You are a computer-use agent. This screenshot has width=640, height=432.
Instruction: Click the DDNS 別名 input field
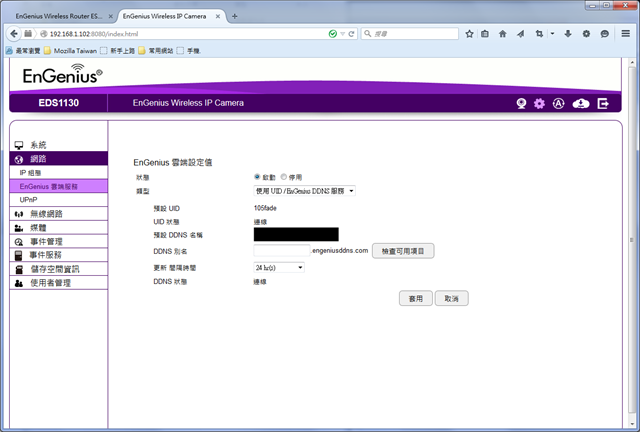click(x=282, y=250)
